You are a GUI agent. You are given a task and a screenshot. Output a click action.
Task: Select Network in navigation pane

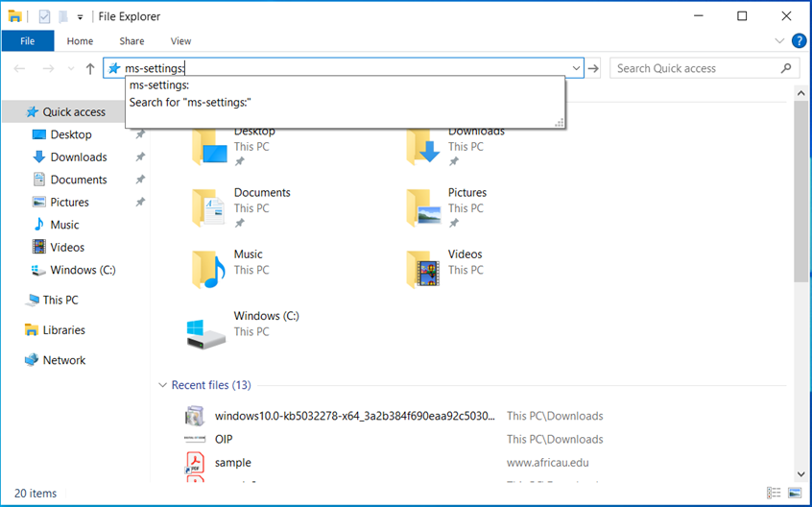tap(63, 360)
